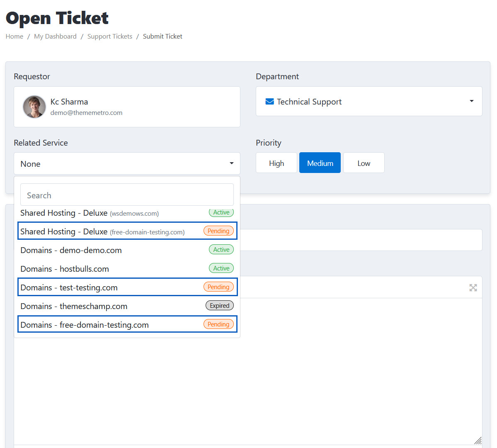
Task: Focus the service Search field
Action: click(x=127, y=195)
